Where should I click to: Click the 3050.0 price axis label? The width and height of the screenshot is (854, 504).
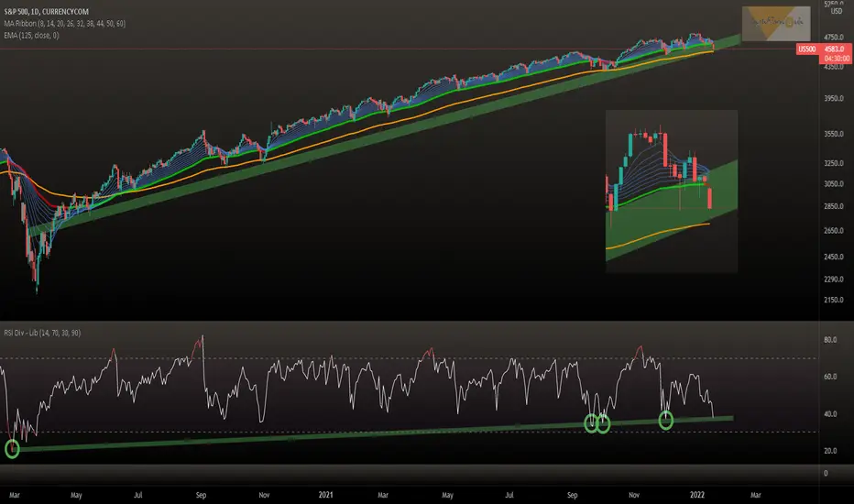click(833, 184)
